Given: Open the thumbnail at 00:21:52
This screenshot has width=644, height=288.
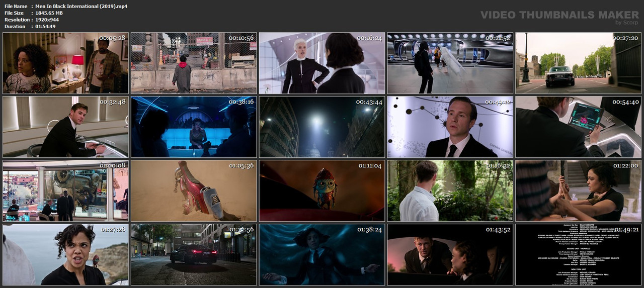Looking at the screenshot, I should click(450, 63).
